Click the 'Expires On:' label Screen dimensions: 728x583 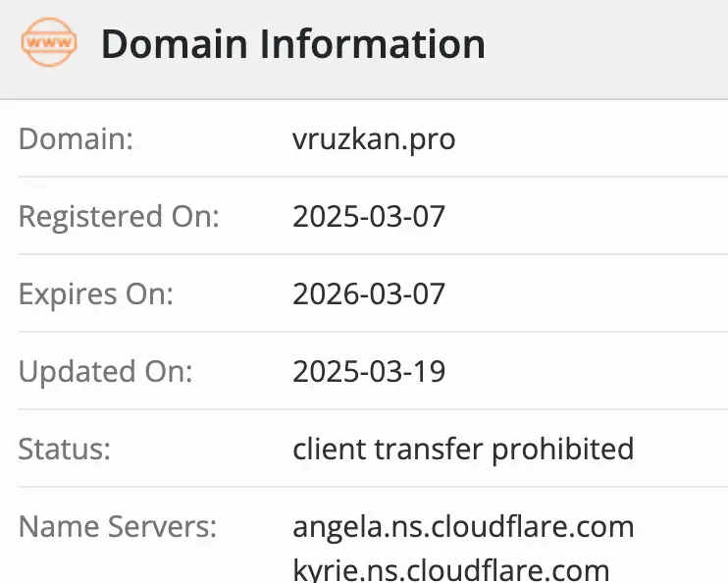[95, 293]
